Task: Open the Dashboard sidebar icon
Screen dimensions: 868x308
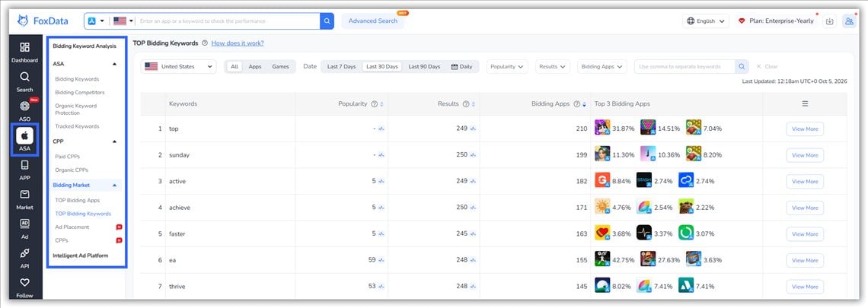Action: (25, 48)
